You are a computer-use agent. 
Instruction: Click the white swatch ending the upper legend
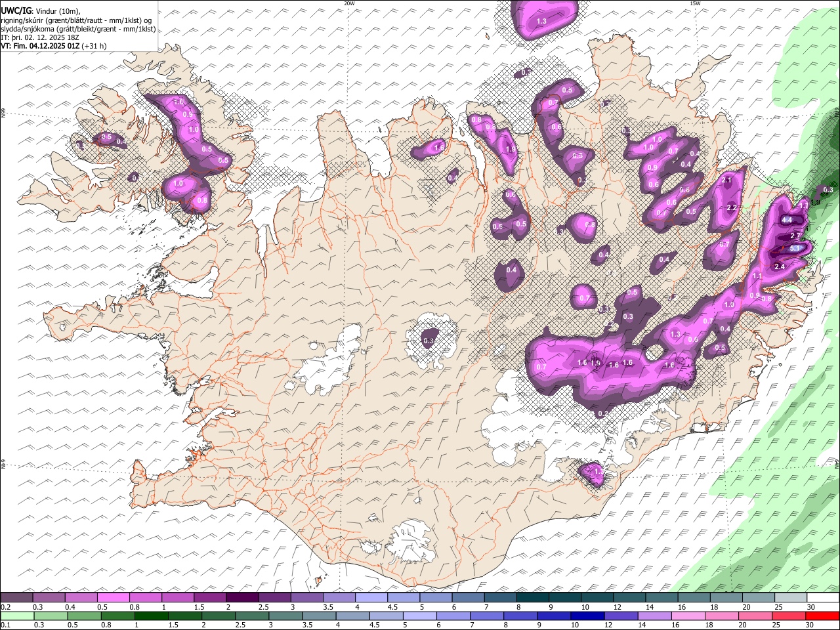coord(823,597)
